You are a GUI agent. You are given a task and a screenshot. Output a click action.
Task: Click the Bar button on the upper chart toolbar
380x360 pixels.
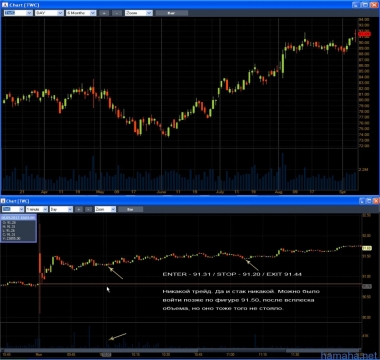(172, 13)
